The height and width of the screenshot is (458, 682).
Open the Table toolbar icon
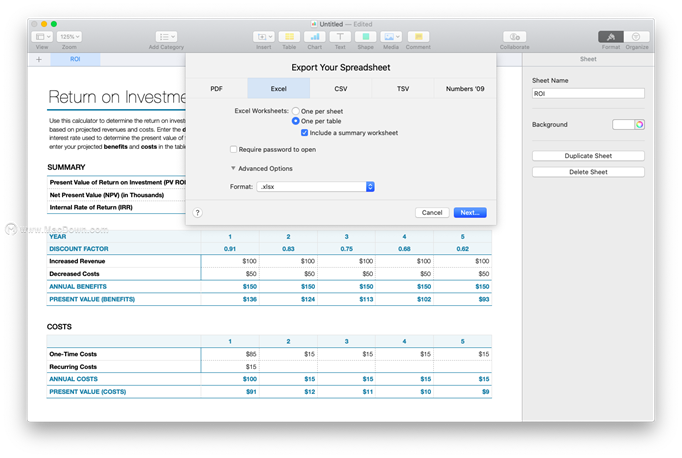pyautogui.click(x=289, y=37)
